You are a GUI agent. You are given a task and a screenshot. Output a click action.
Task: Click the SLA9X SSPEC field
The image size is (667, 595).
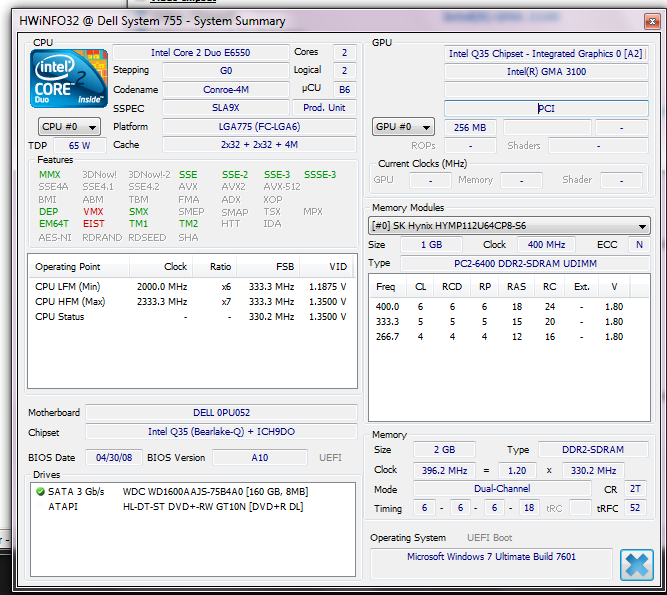(225, 108)
